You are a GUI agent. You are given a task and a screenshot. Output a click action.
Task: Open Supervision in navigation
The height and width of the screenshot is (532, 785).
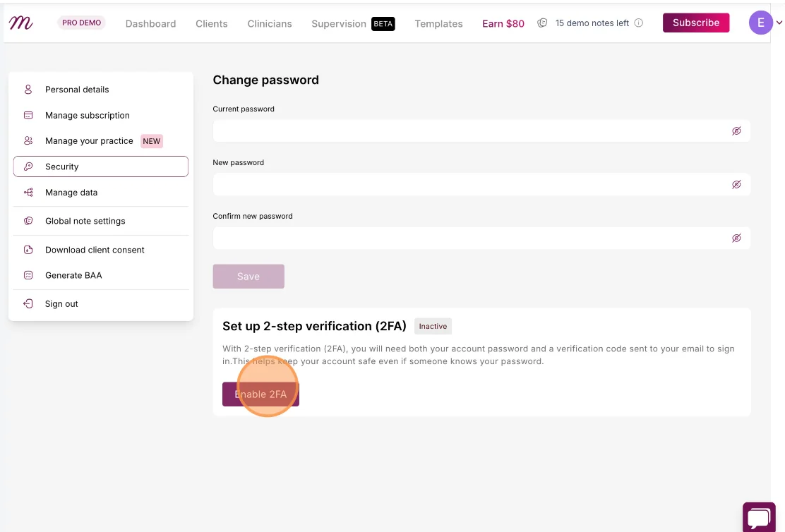[x=339, y=23]
